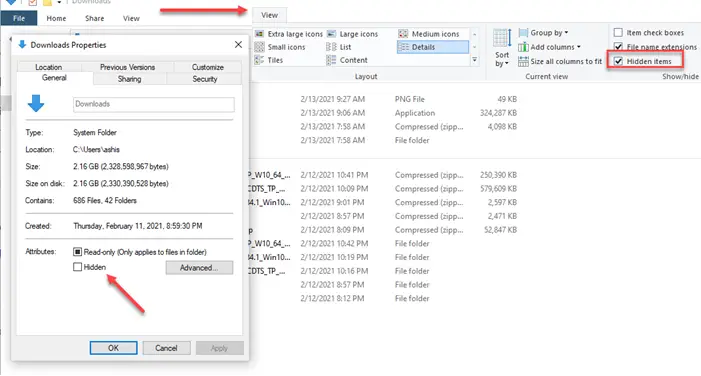Click Size all columns to fit

560,61
